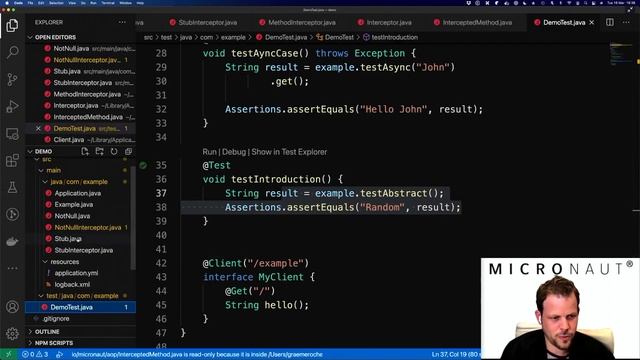Click remote window status bar icon

[x=8, y=354]
